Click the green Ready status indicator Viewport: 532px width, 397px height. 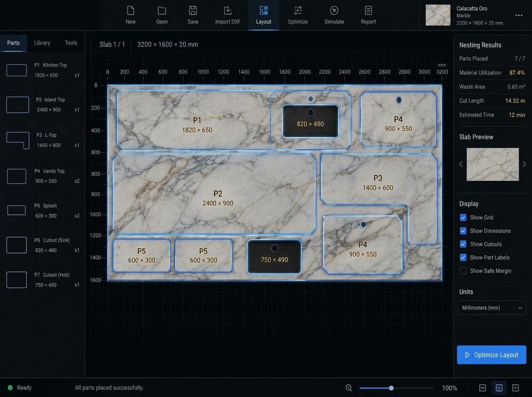pos(10,388)
